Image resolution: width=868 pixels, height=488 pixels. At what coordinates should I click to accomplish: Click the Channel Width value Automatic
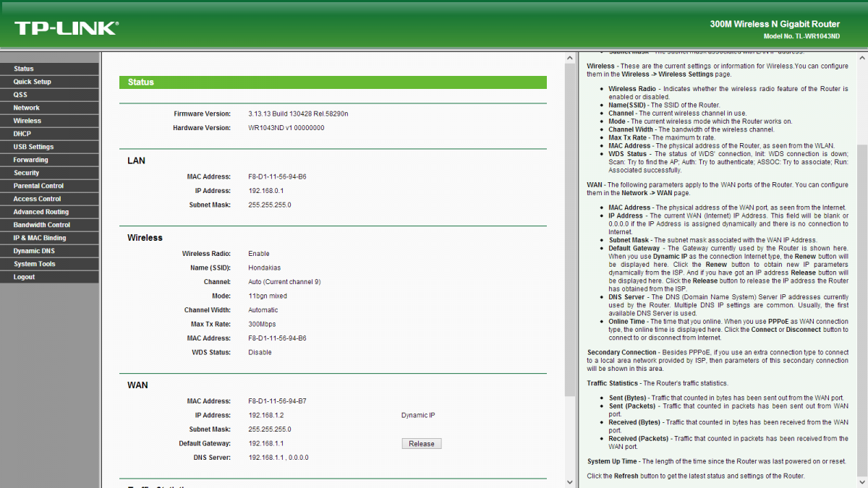click(x=263, y=310)
